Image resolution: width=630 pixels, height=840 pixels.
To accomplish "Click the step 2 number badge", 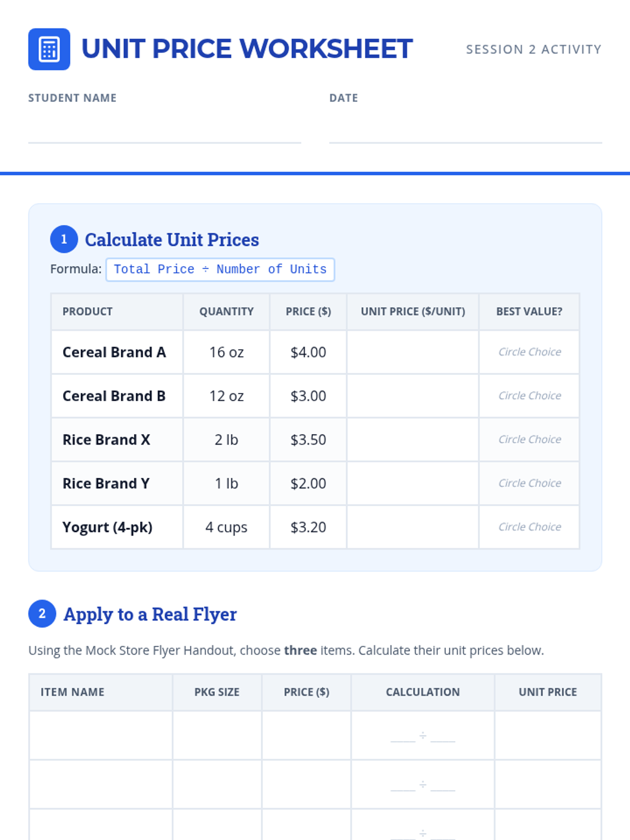I will click(x=42, y=614).
